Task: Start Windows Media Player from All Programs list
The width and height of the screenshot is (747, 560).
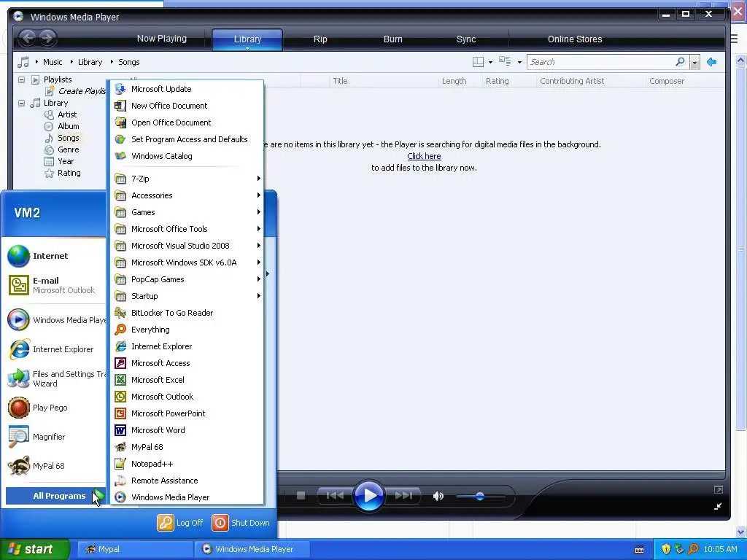Action: (x=187, y=497)
